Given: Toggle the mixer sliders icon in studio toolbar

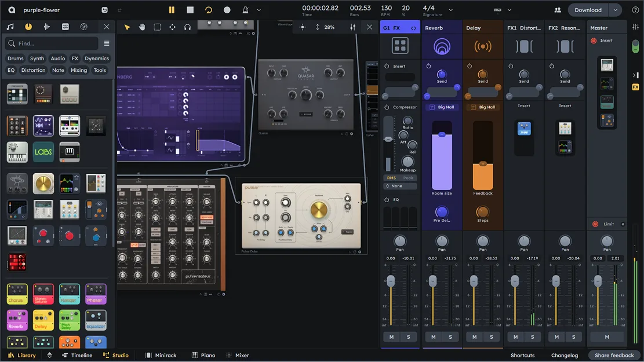Looking at the screenshot, I should point(353,27).
